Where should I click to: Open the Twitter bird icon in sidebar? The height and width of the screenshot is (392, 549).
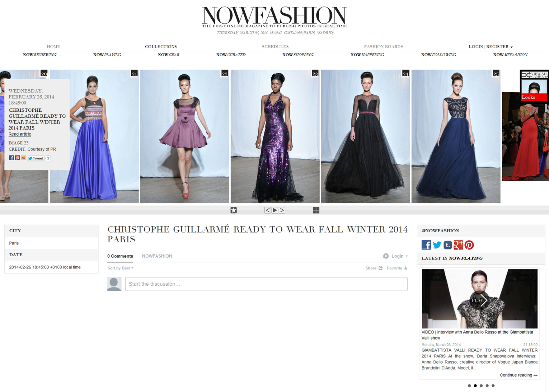[x=437, y=245]
